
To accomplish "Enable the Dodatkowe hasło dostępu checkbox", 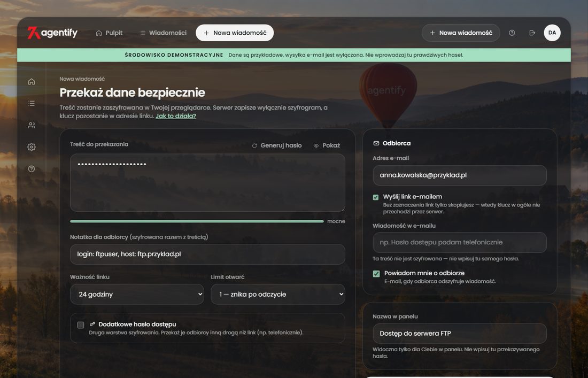I will click(81, 325).
